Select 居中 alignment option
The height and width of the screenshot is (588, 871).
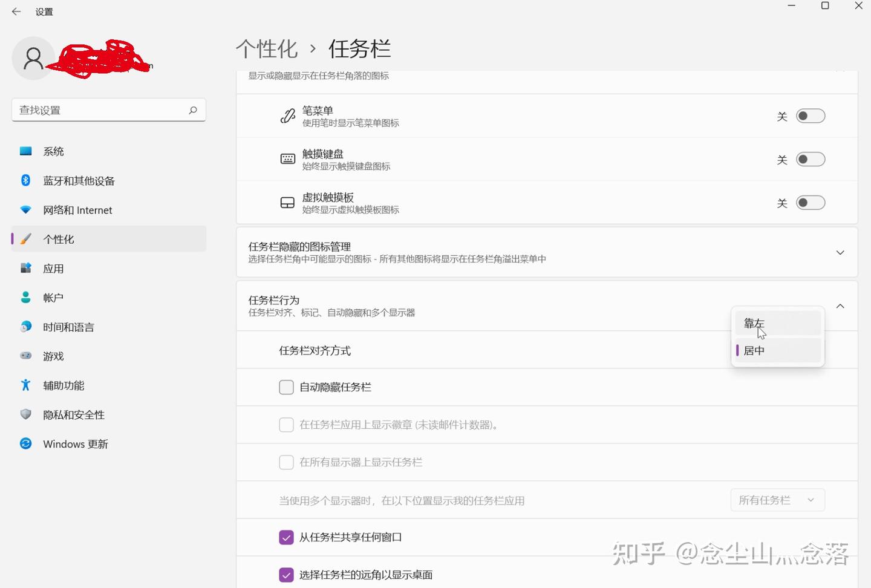tap(778, 350)
